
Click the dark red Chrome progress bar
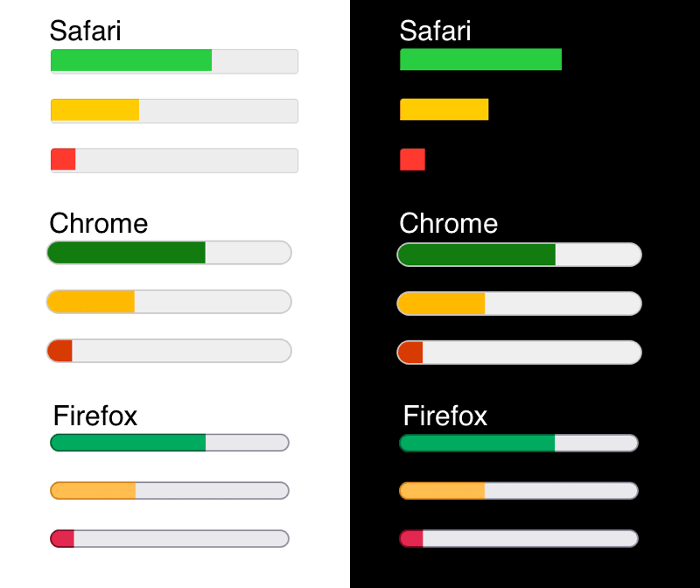pyautogui.click(x=59, y=350)
